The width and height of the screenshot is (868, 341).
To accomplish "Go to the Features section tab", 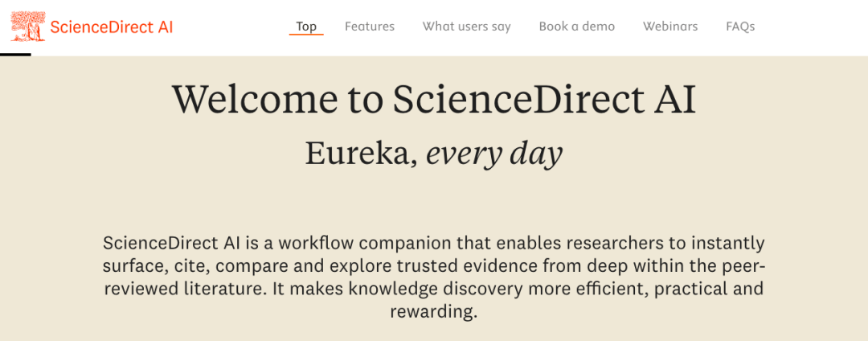I will click(x=370, y=27).
